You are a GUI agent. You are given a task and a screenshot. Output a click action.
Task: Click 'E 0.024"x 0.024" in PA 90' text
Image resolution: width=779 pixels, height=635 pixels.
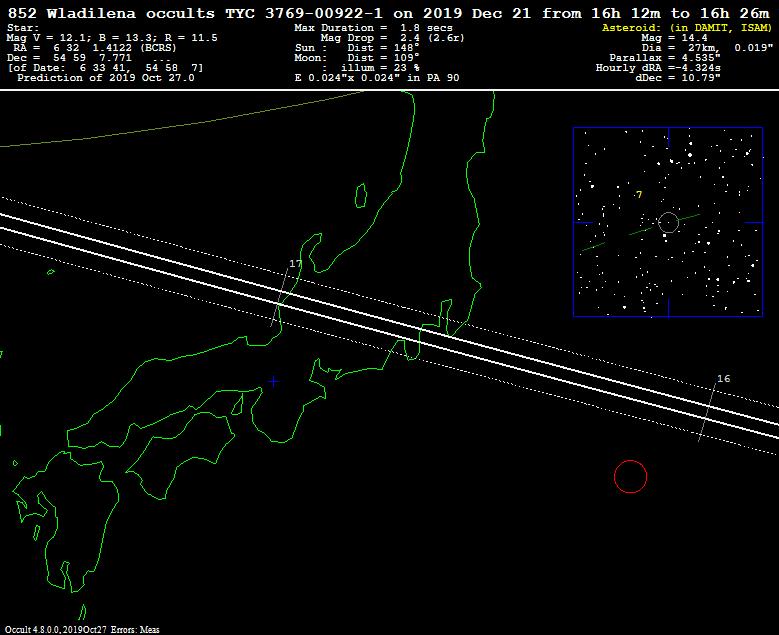pyautogui.click(x=377, y=78)
